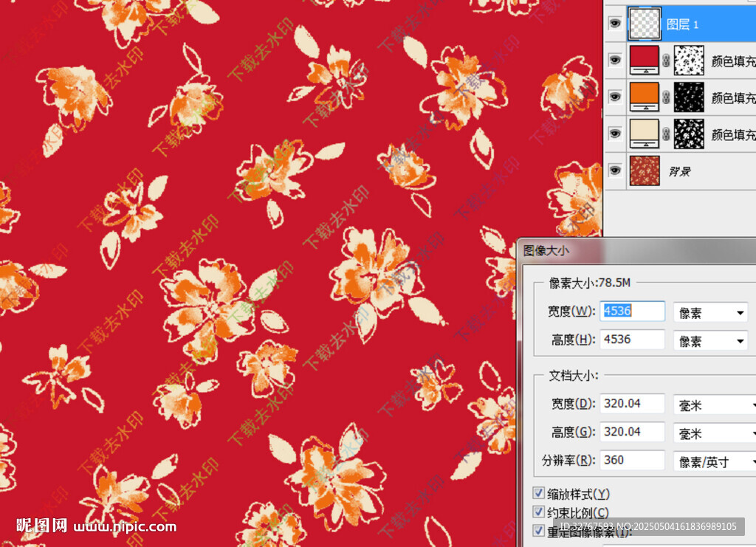Image resolution: width=756 pixels, height=547 pixels.
Task: Click the 图层 1 transparent layer thumbnail
Action: point(644,23)
